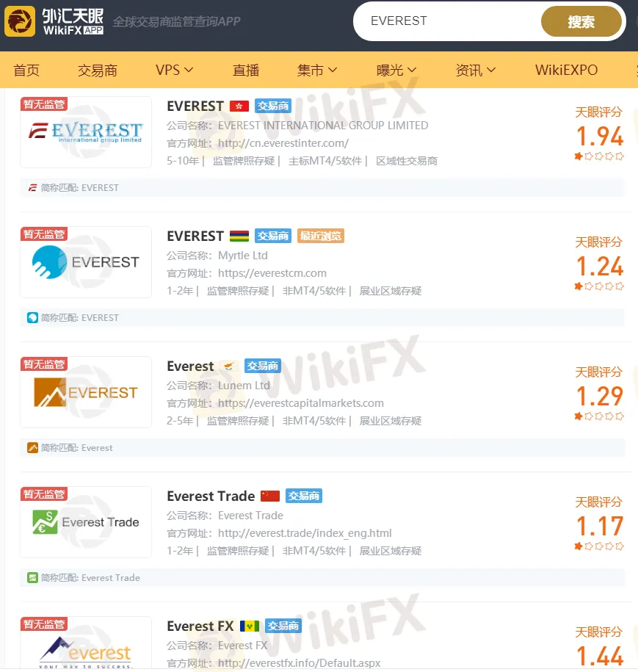
Task: Open the Everest International Group logo thumbnail
Action: [x=86, y=132]
